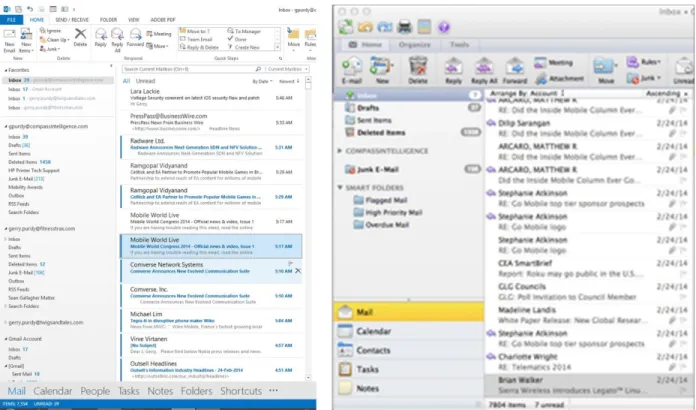Run the Done quick step
This screenshot has width=696, height=410.
237,39
